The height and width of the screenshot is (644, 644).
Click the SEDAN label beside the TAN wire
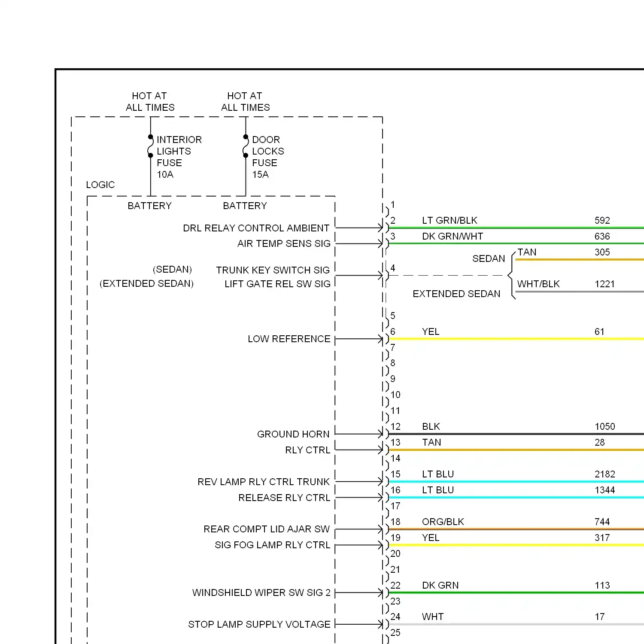tap(489, 258)
